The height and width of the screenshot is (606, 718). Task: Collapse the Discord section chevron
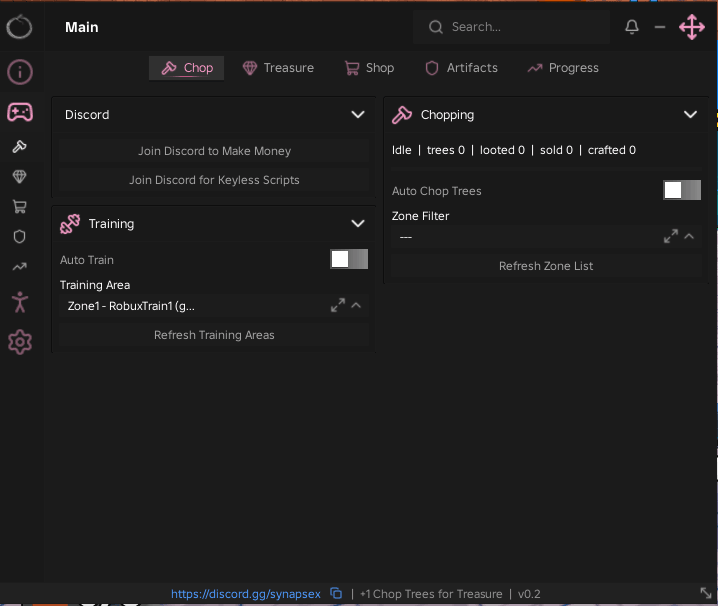(x=358, y=115)
